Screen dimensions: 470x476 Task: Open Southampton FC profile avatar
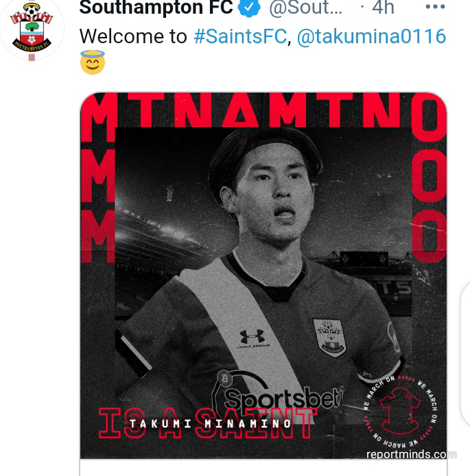[x=32, y=29]
